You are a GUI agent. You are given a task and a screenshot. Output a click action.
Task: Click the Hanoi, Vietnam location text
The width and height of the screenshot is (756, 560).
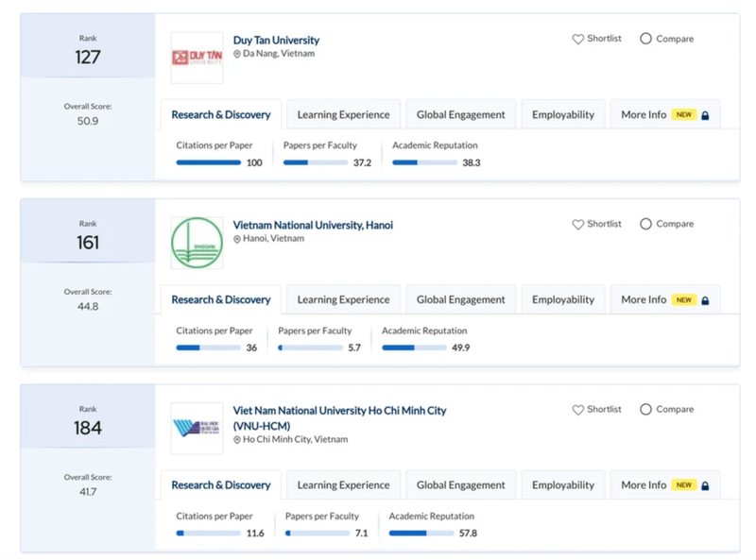pos(273,239)
